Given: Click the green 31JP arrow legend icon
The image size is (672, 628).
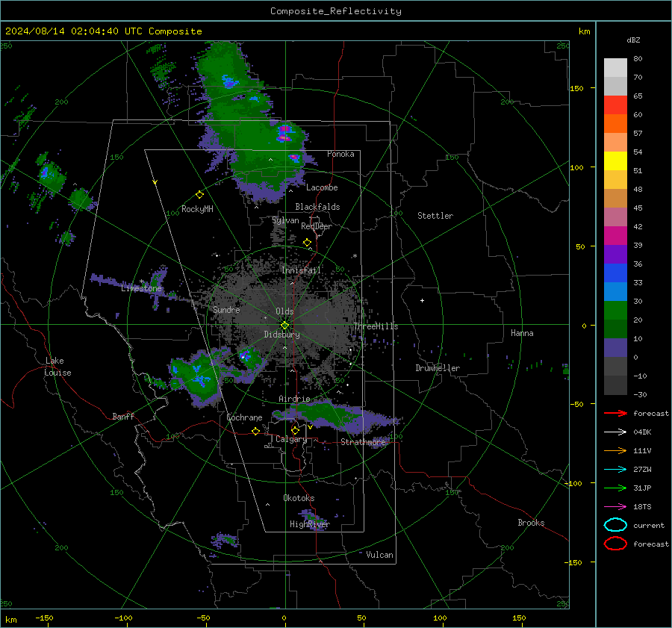Looking at the screenshot, I should [x=615, y=488].
